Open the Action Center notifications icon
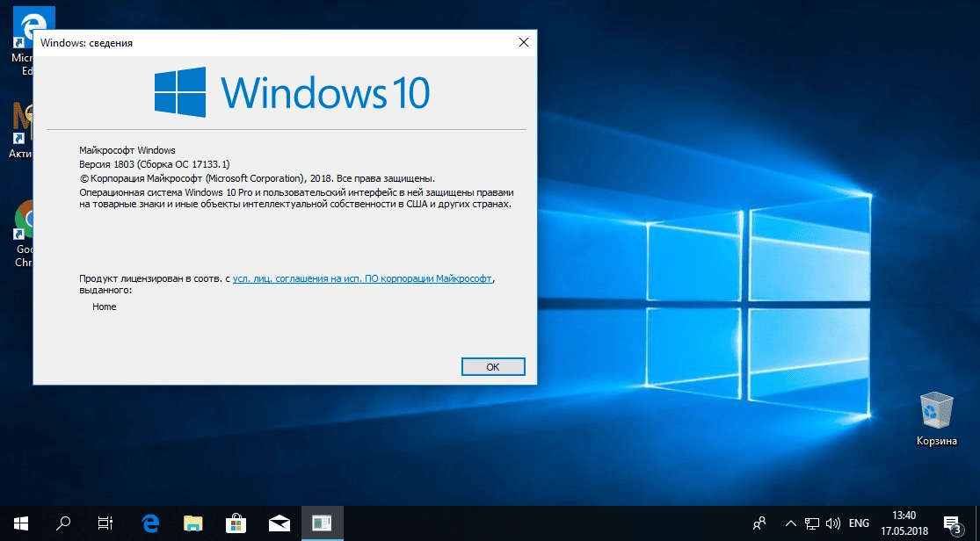The width and height of the screenshot is (980, 541). pos(952,523)
